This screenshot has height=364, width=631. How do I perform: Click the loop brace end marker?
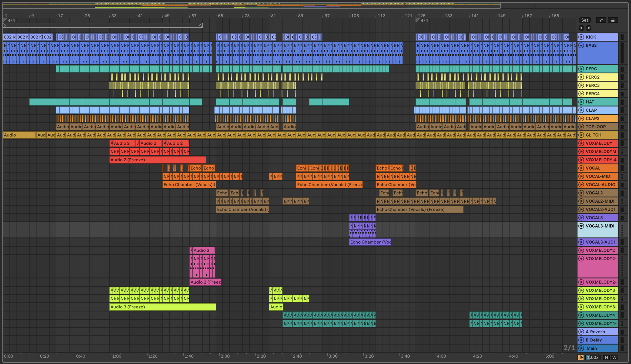(x=201, y=25)
